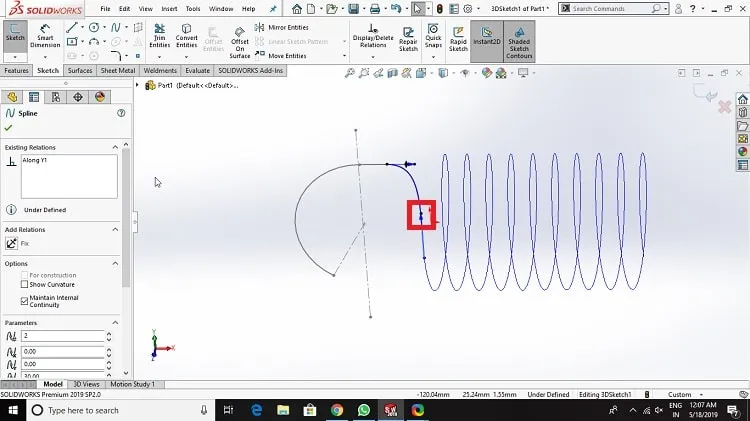
Task: Open Display/Delete Relations
Action: pos(373,36)
